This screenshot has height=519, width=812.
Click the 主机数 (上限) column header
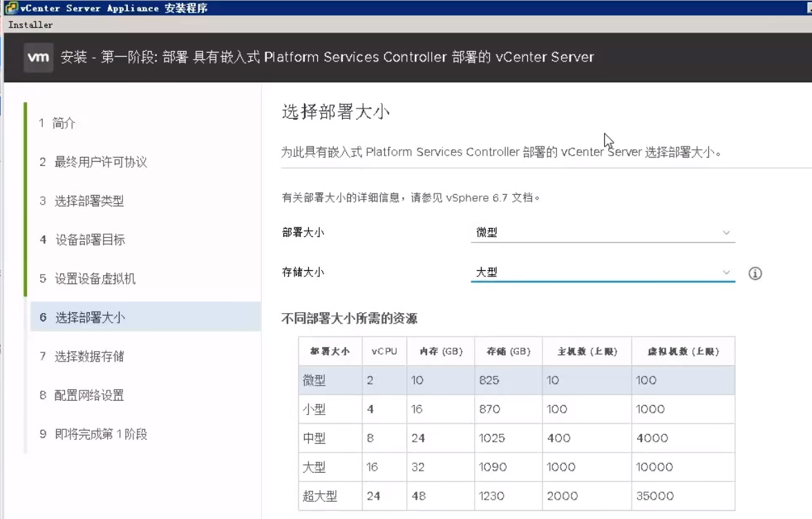pos(587,352)
